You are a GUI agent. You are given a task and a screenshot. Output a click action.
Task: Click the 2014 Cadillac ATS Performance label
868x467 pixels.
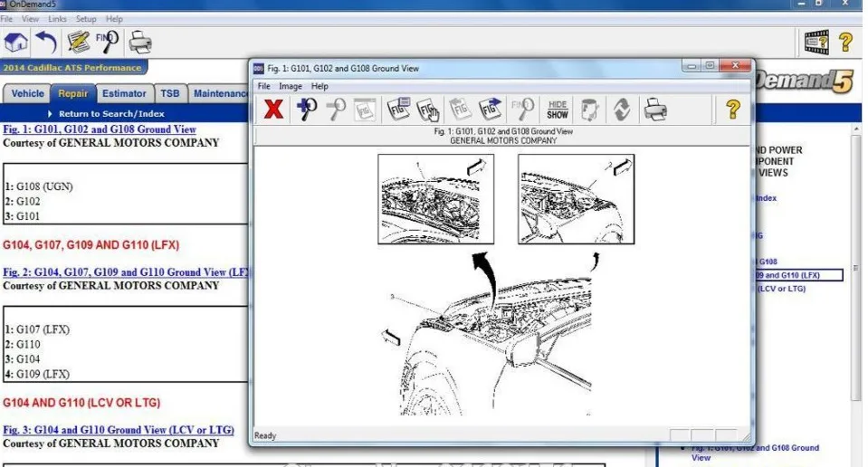tap(72, 68)
